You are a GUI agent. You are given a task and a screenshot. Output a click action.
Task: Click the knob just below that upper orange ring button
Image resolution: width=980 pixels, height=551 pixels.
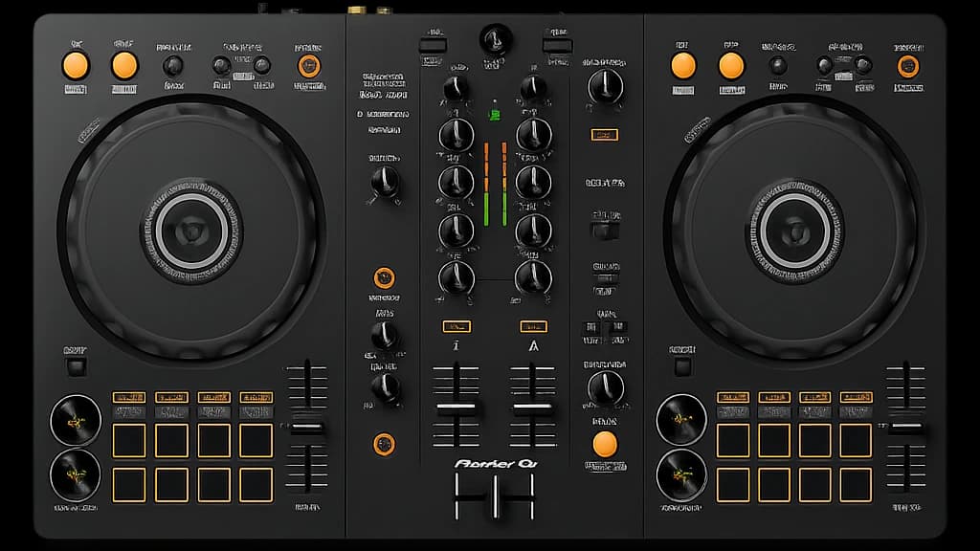384,336
